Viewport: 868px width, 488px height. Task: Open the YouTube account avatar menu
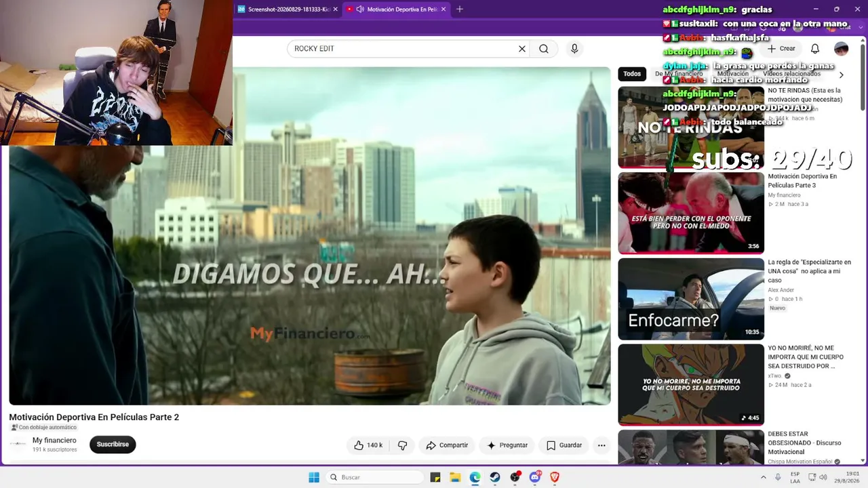click(x=841, y=49)
